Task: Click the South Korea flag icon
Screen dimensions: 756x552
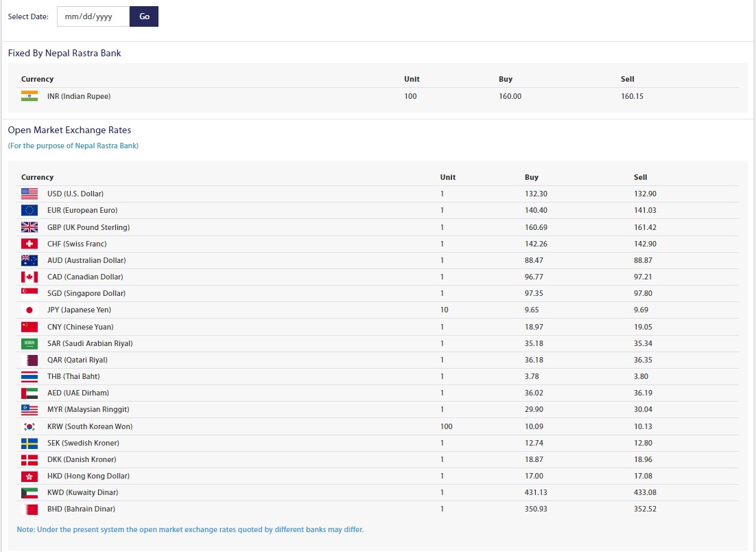Action: pos(29,426)
